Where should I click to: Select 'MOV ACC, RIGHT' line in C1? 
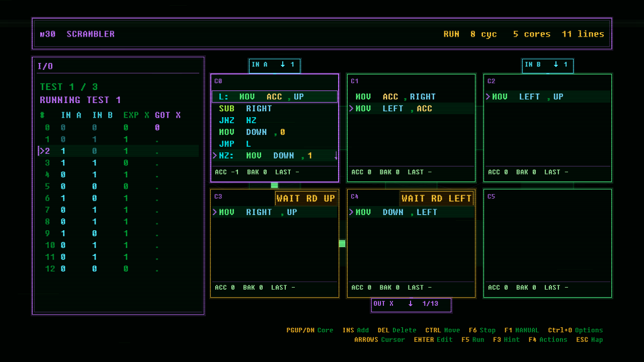tap(411, 97)
